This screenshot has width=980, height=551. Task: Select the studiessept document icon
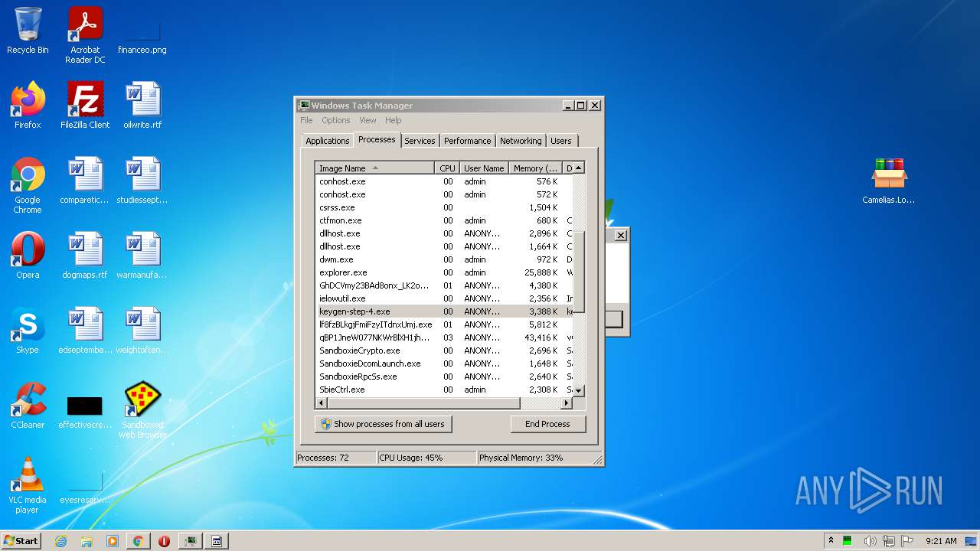(142, 181)
